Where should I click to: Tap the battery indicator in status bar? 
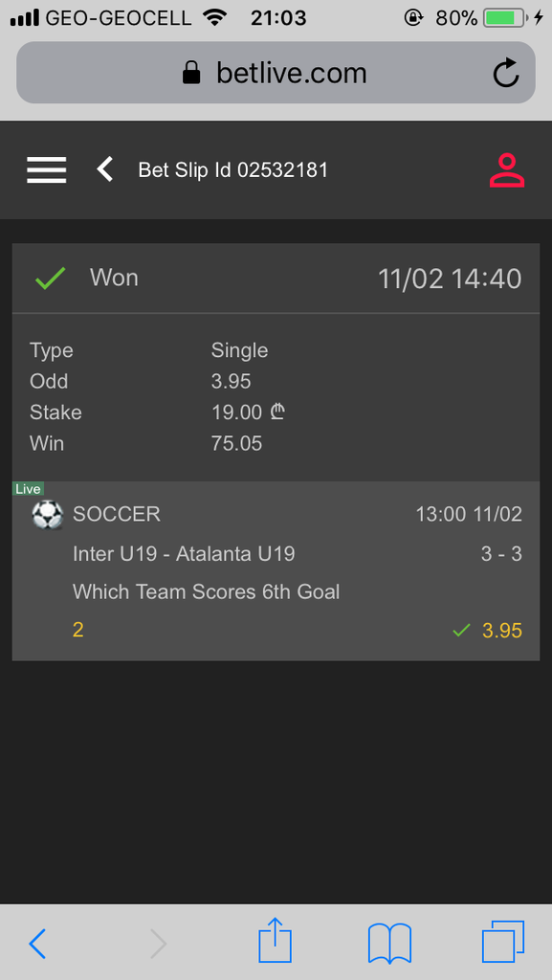pyautogui.click(x=506, y=17)
